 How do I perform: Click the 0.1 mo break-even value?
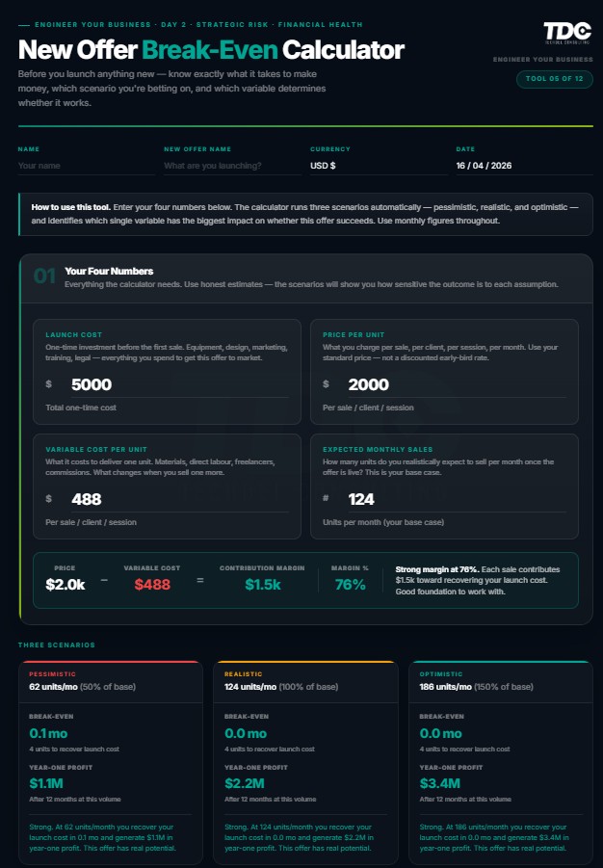click(48, 733)
